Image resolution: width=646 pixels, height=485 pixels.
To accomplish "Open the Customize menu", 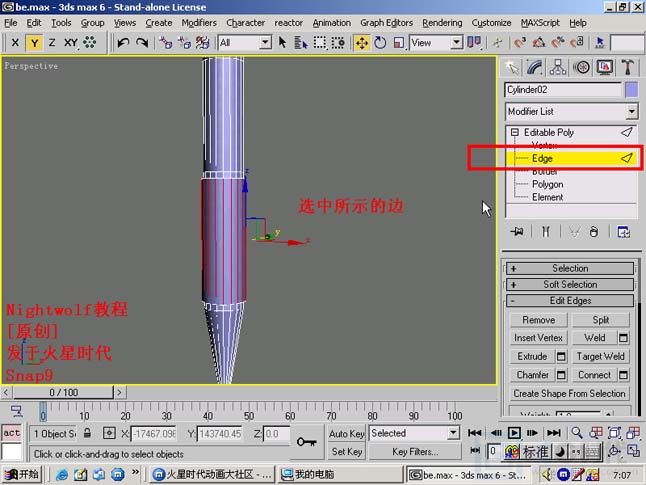I will click(x=491, y=23).
